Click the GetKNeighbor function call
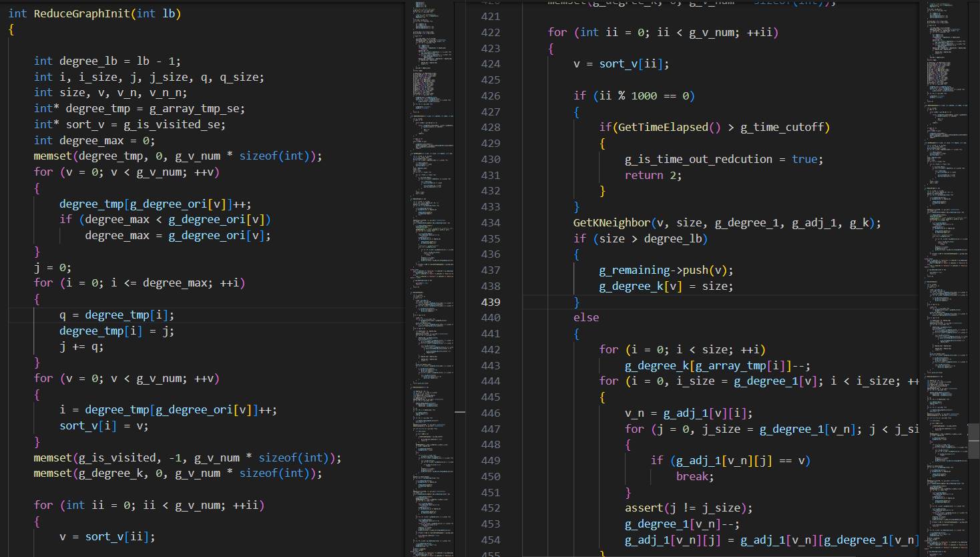 coord(611,223)
